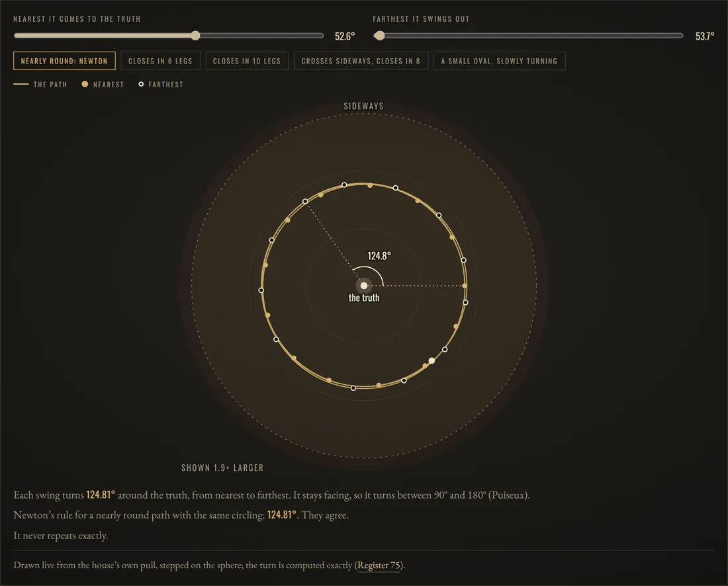Click the Farthest legend entry
The width and height of the screenshot is (728, 586).
tap(161, 85)
